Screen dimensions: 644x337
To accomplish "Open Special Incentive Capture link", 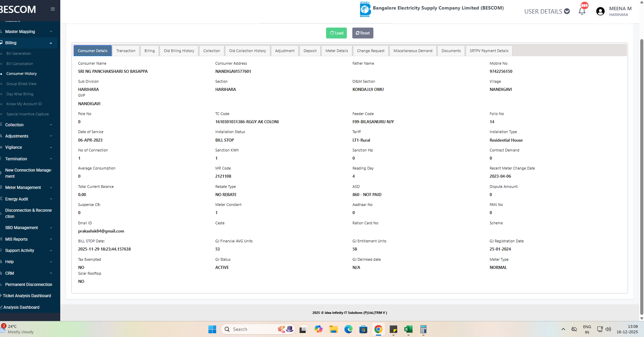I will (28, 114).
